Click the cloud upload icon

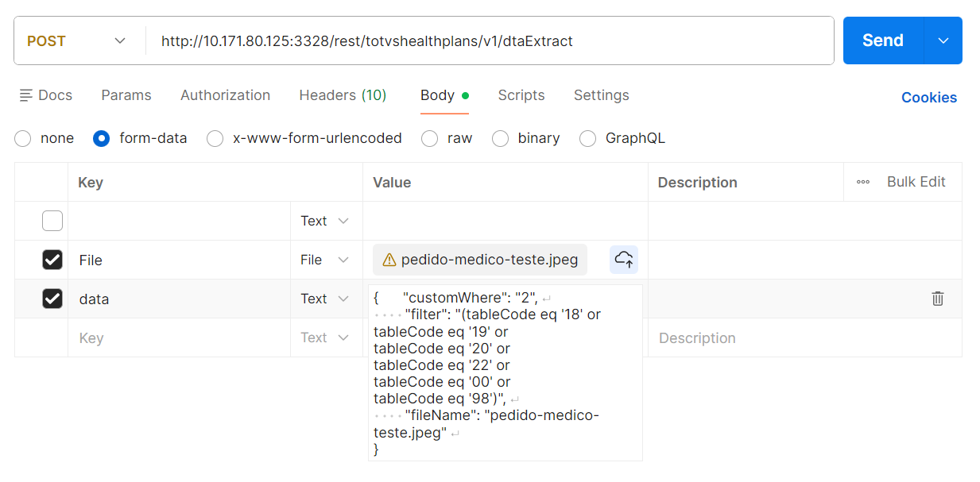tap(624, 260)
